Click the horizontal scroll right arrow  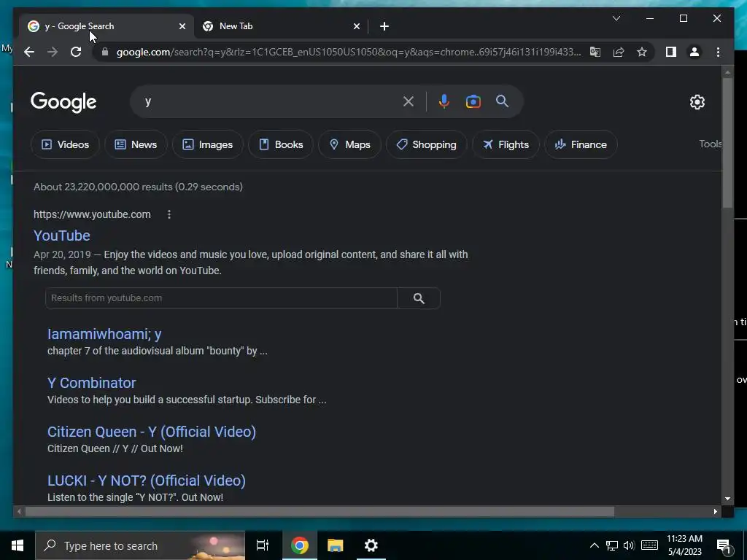pyautogui.click(x=715, y=511)
